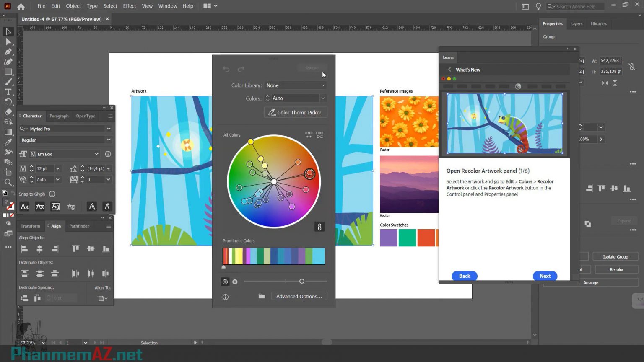Screen dimensions: 644x362
Task: Switch to the Paragraph tab
Action: (59, 116)
